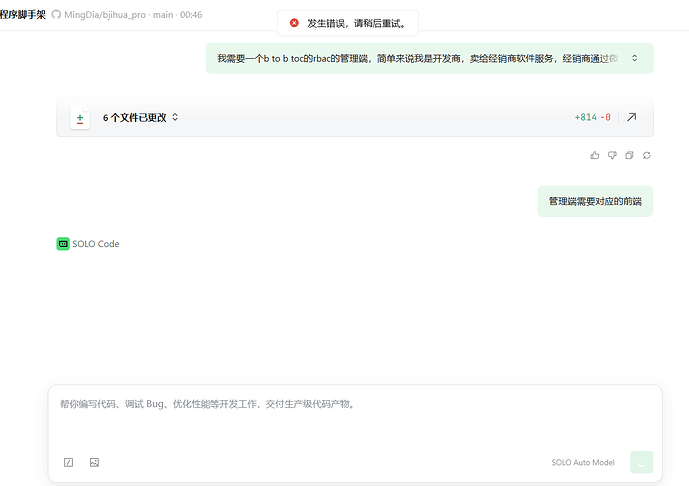Open the MingDia/bjihua_pro repository link
Image resolution: width=689 pixels, height=486 pixels.
105,15
